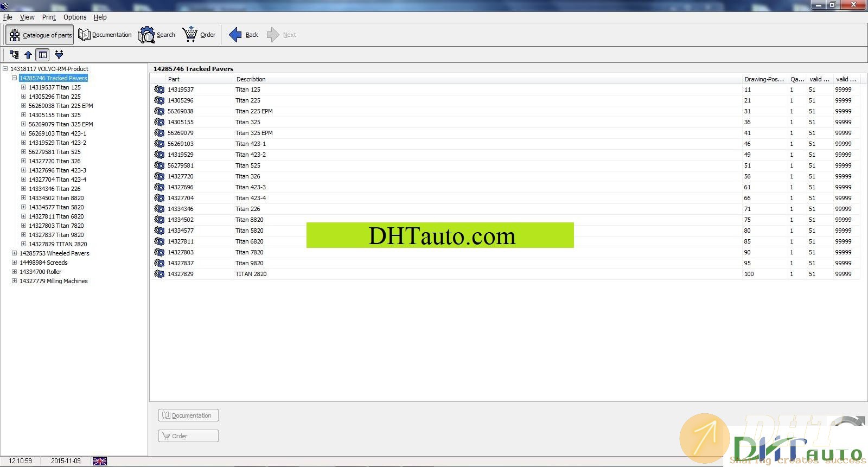Click the part icon for row 14319529
This screenshot has width=868, height=467.
pyautogui.click(x=159, y=155)
